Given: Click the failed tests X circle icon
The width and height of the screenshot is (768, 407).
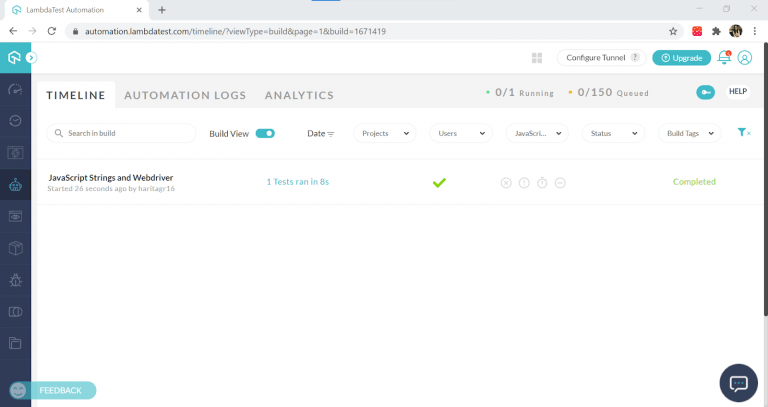Looking at the screenshot, I should pyautogui.click(x=506, y=183).
